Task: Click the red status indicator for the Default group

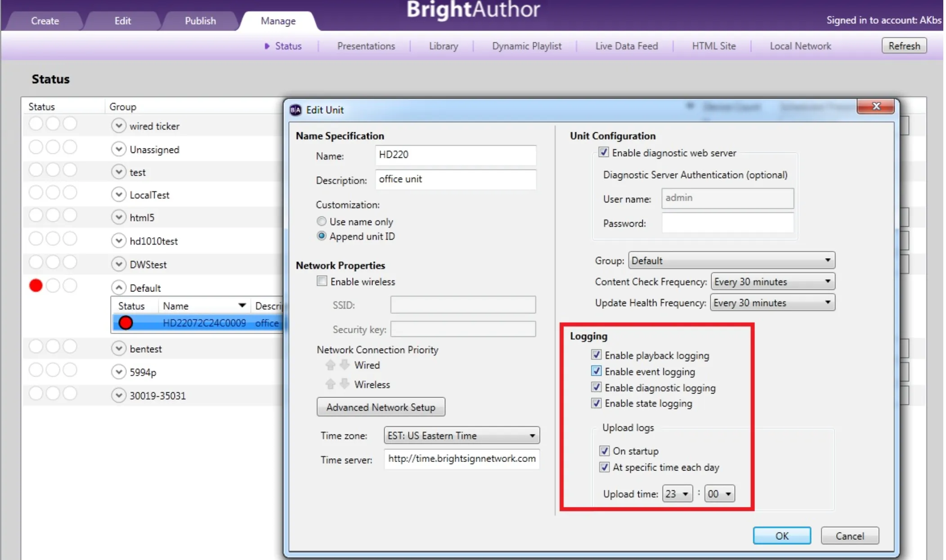Action: 36,286
